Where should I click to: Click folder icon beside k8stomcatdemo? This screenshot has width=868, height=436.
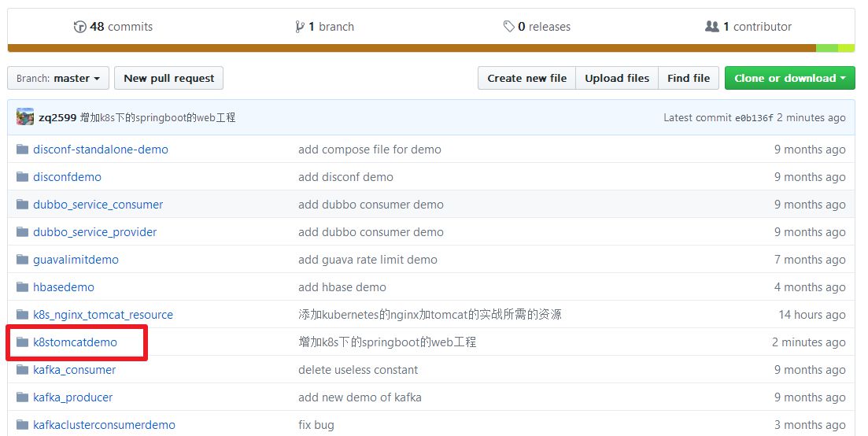(x=22, y=342)
